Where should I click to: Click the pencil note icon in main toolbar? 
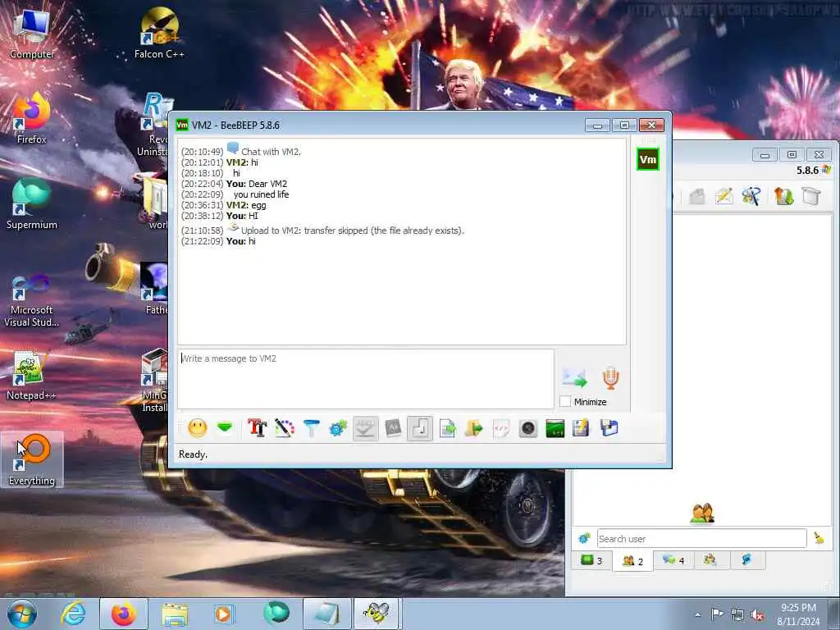tap(724, 196)
